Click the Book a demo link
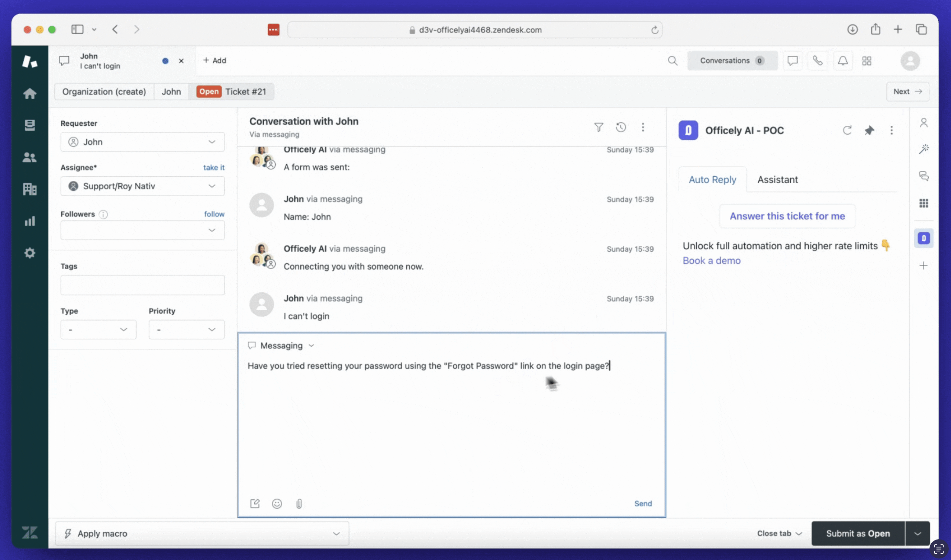Image resolution: width=951 pixels, height=560 pixels. 711,260
